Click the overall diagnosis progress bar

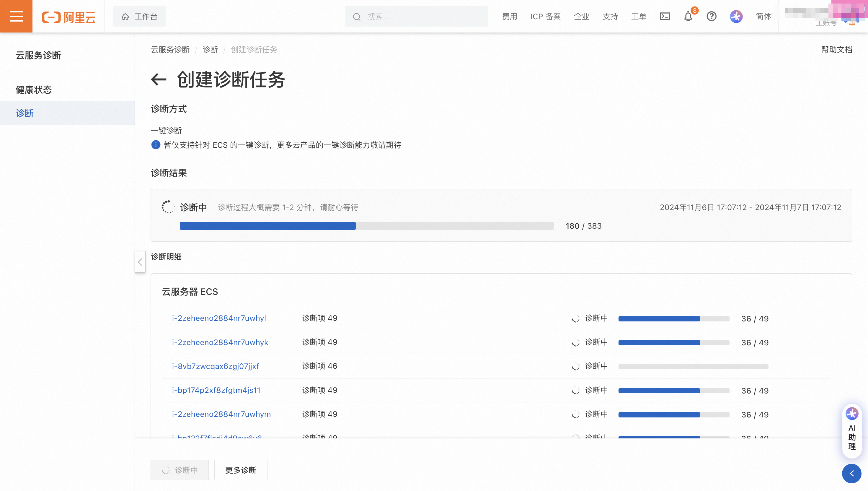pos(367,226)
